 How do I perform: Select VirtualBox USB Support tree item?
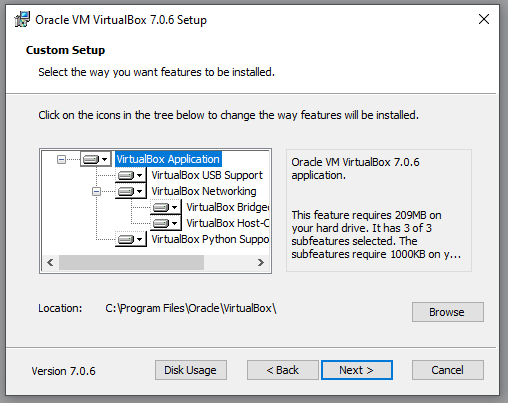point(207,175)
